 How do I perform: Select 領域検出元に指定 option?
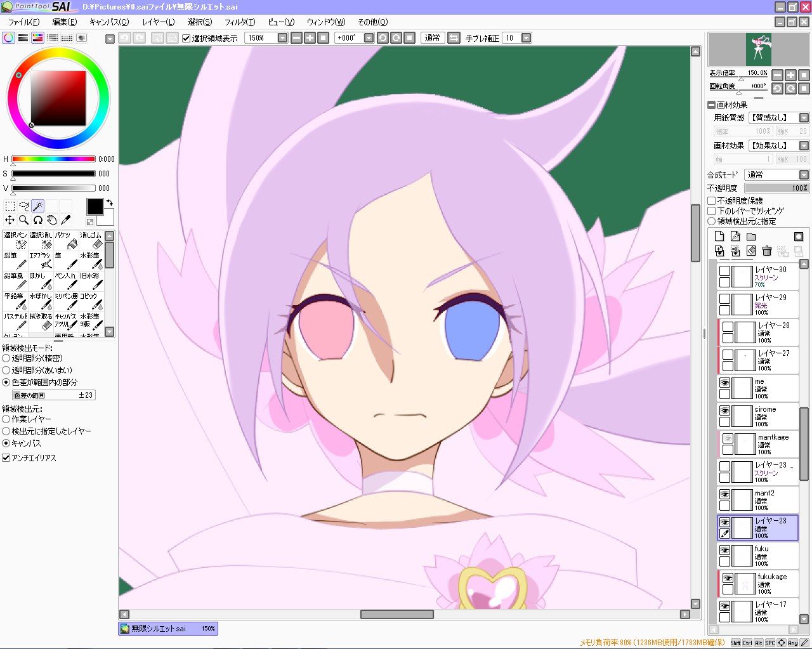(x=712, y=221)
